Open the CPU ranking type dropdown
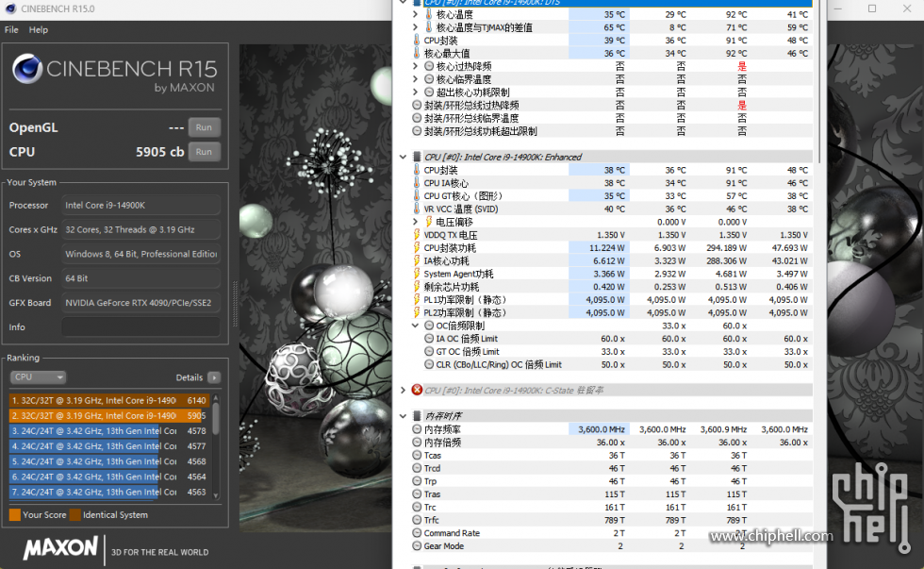Viewport: 924px width, 569px height. click(38, 377)
